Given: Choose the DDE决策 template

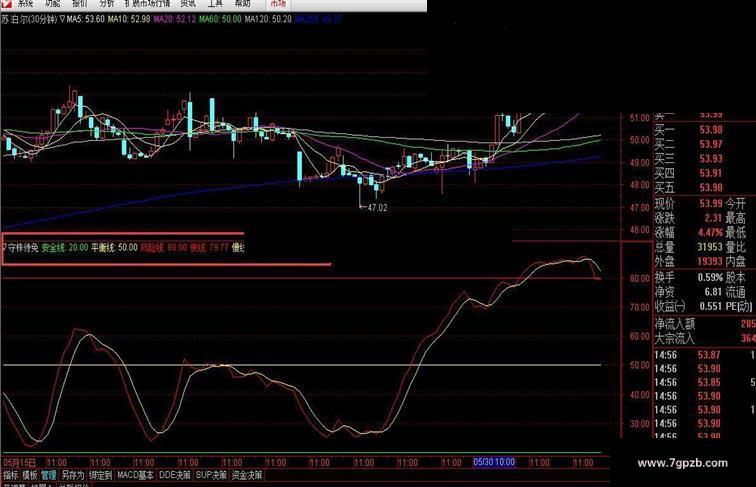Looking at the screenshot, I should click(175, 475).
